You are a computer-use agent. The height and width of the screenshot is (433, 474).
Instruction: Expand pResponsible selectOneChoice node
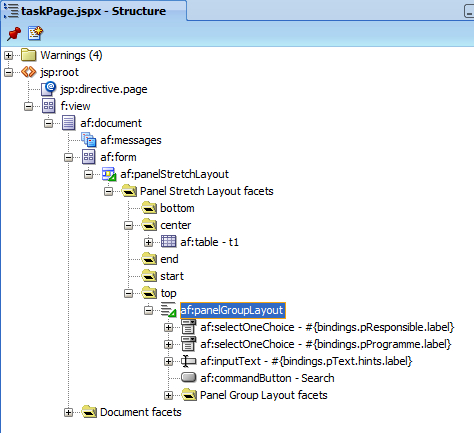[x=169, y=327]
